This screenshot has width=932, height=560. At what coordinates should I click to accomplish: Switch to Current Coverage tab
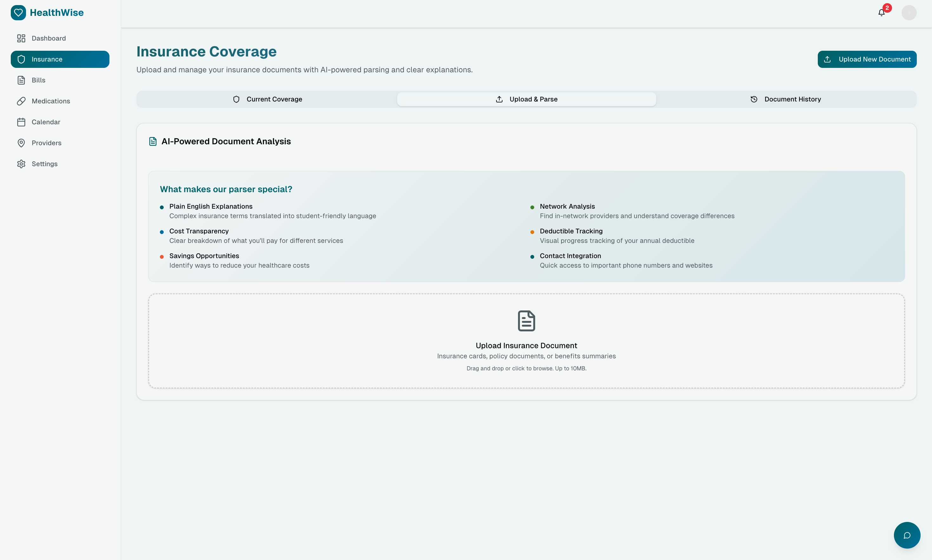pos(267,99)
